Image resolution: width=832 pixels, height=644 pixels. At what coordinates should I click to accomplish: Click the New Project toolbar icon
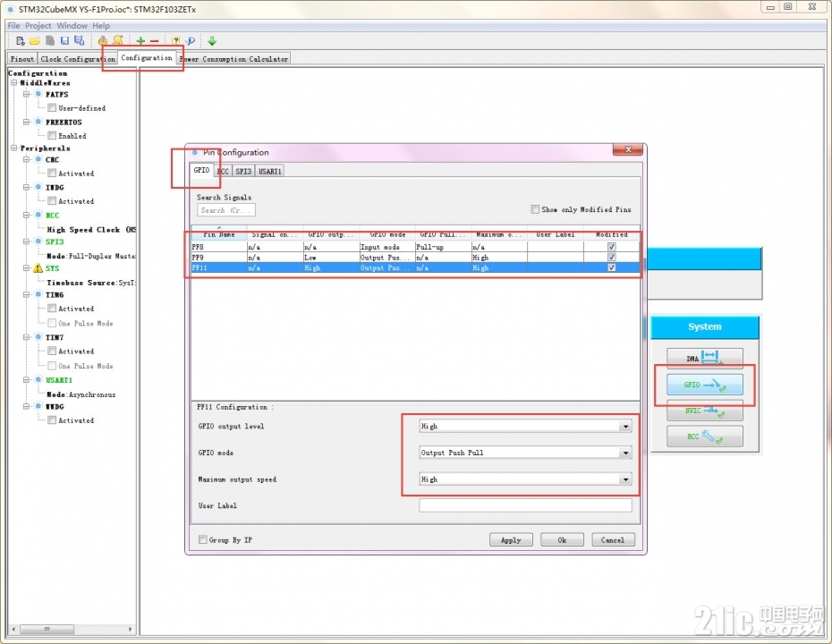tap(21, 41)
